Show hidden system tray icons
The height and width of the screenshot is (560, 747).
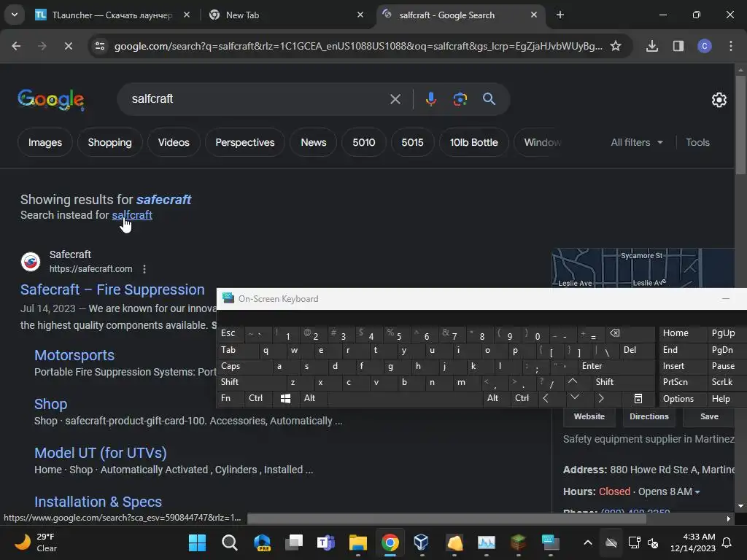pyautogui.click(x=588, y=542)
